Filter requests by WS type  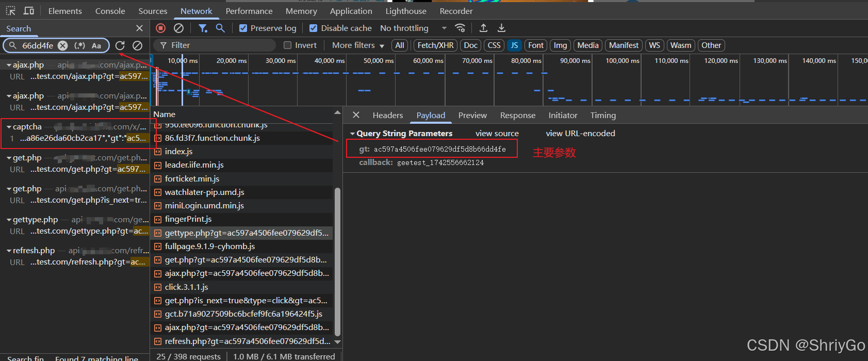[654, 45]
